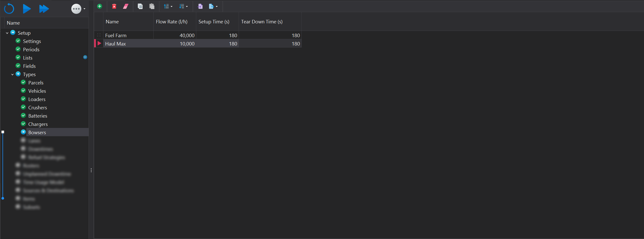Viewport: 644px width, 239px height.
Task: Click the circular Reset arrow icon
Action: coord(9,9)
